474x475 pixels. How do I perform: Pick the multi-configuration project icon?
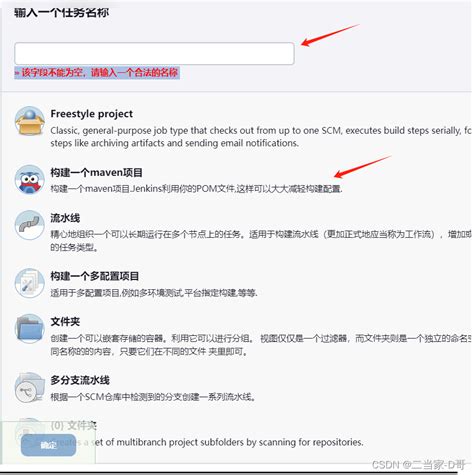30,283
